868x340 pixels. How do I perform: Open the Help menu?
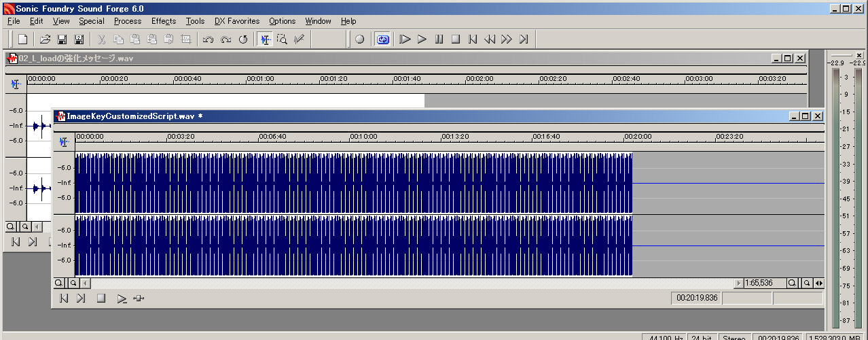point(348,21)
